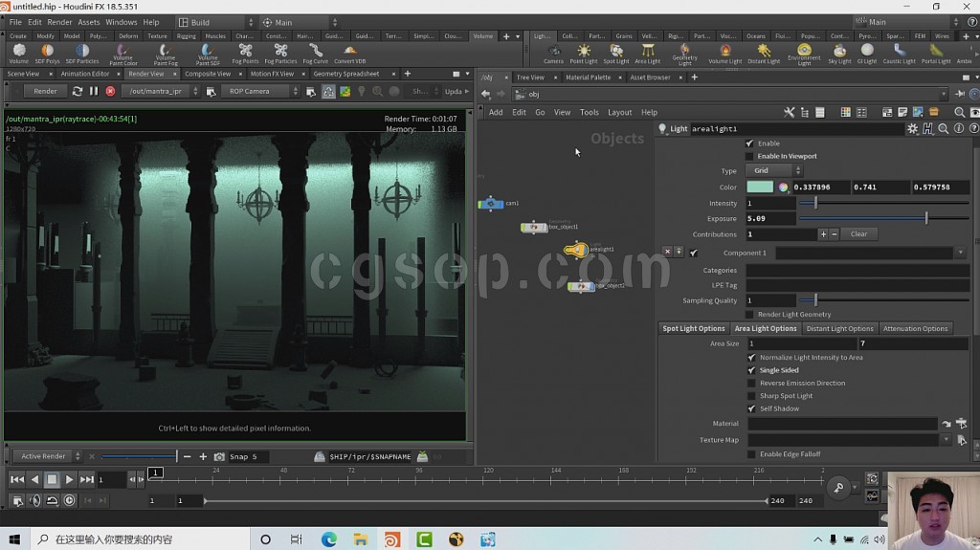This screenshot has width=980, height=550.
Task: Create a Volume Light from the shelf
Action: click(725, 54)
